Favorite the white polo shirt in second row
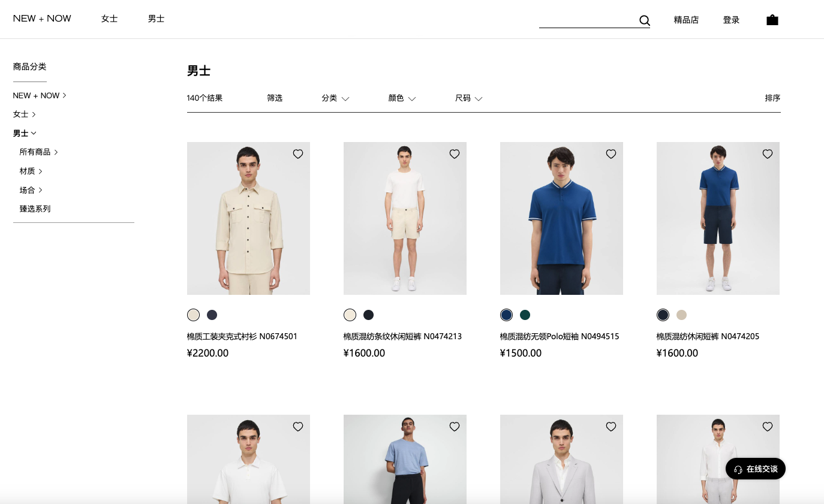Viewport: 824px width, 504px height. coord(298,427)
